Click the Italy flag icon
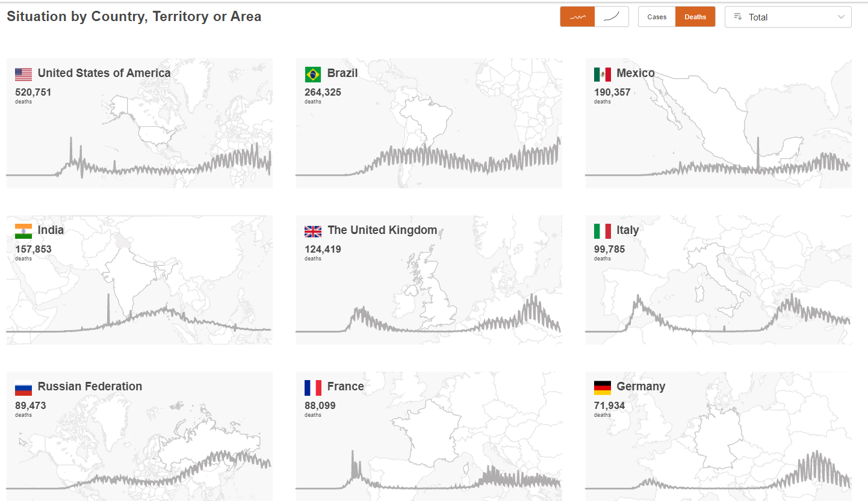 click(603, 232)
